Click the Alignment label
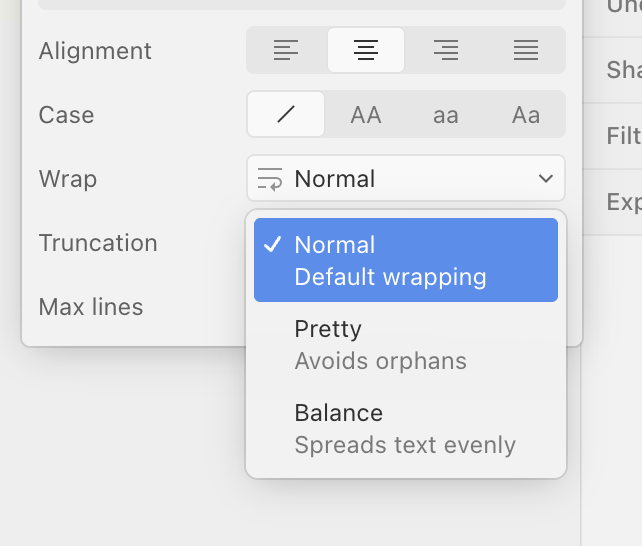Image resolution: width=642 pixels, height=546 pixels. pyautogui.click(x=95, y=51)
